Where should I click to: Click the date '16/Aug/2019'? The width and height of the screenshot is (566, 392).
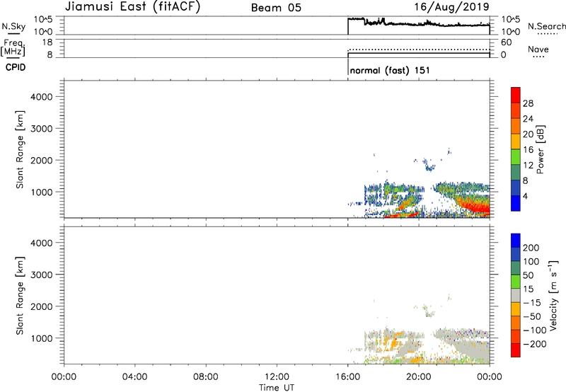click(451, 7)
